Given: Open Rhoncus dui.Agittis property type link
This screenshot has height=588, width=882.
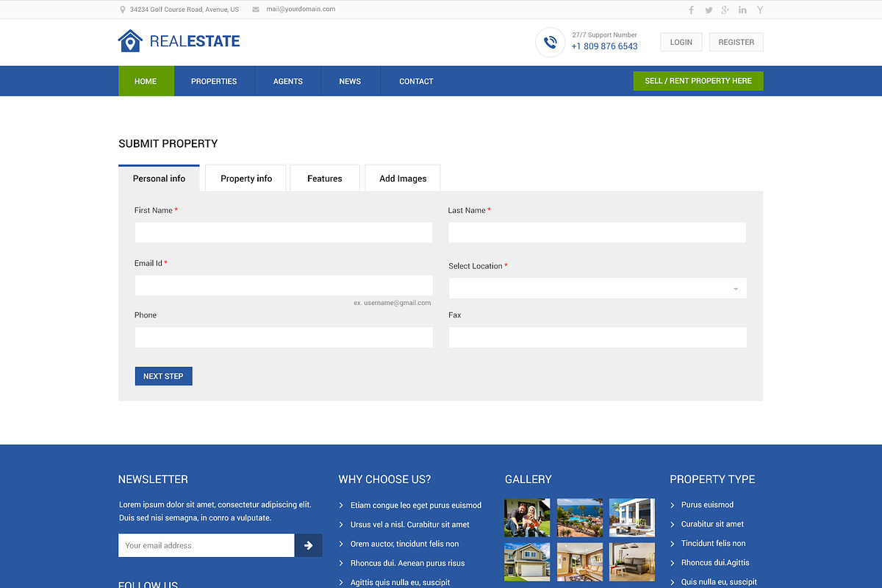Looking at the screenshot, I should click(715, 562).
